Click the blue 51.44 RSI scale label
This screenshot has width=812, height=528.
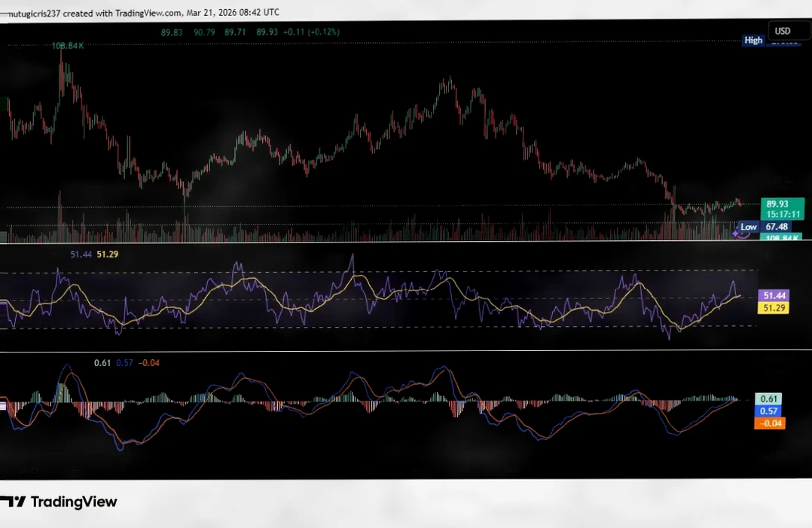point(774,295)
